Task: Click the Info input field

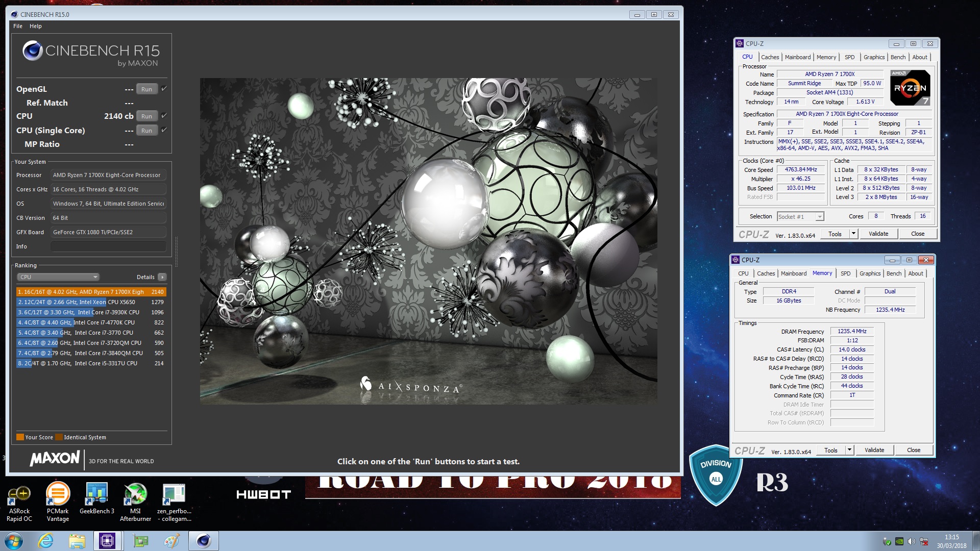Action: pyautogui.click(x=108, y=246)
